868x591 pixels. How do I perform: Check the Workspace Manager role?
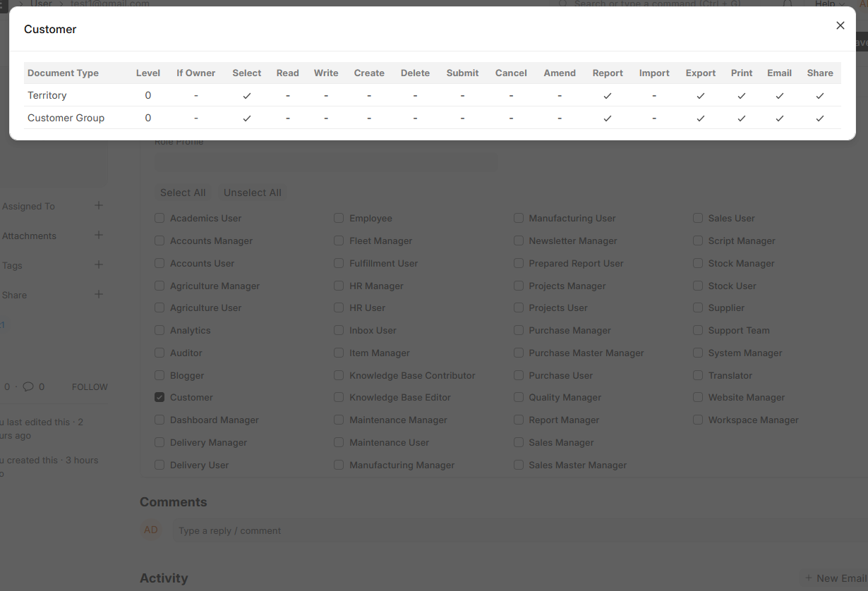coord(698,420)
